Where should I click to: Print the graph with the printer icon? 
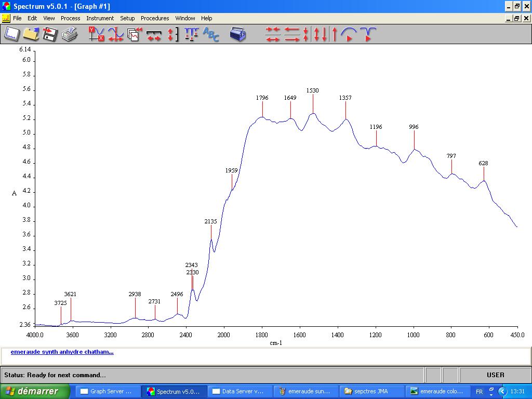pos(69,34)
